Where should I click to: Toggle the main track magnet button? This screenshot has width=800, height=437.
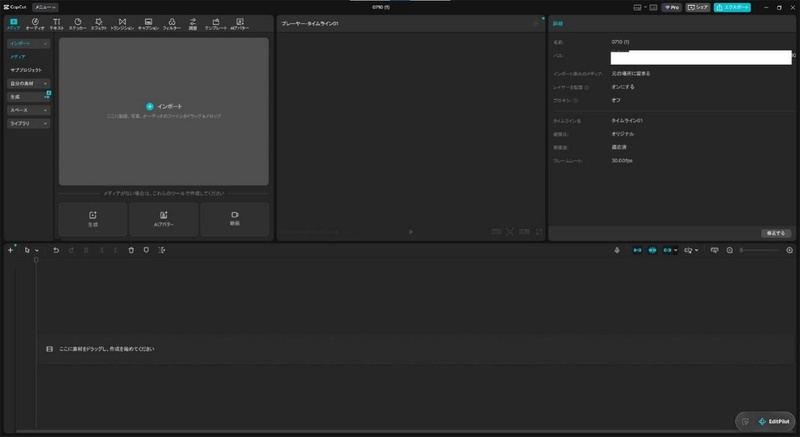point(637,250)
